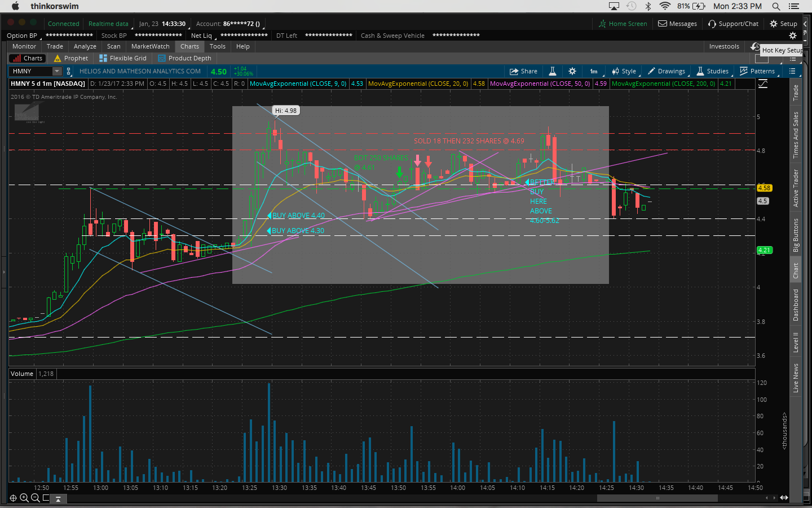
Task: Toggle the Dashboard side panel
Action: tap(796, 305)
